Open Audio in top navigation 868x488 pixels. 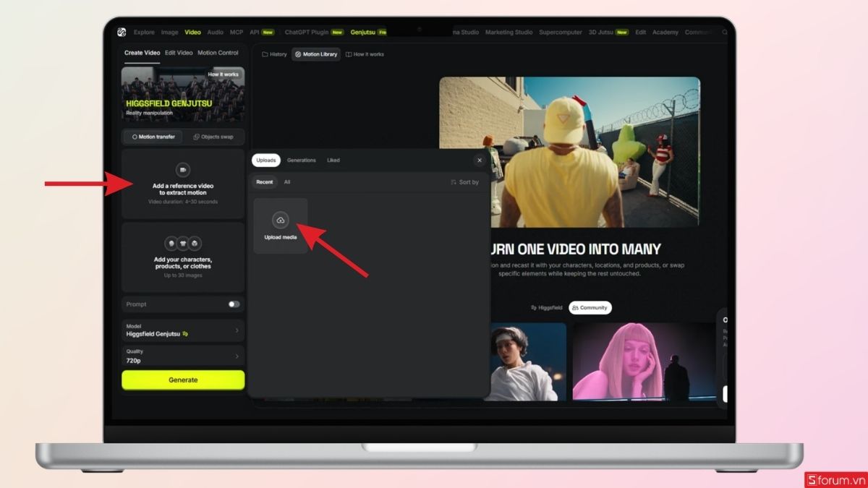(x=215, y=33)
